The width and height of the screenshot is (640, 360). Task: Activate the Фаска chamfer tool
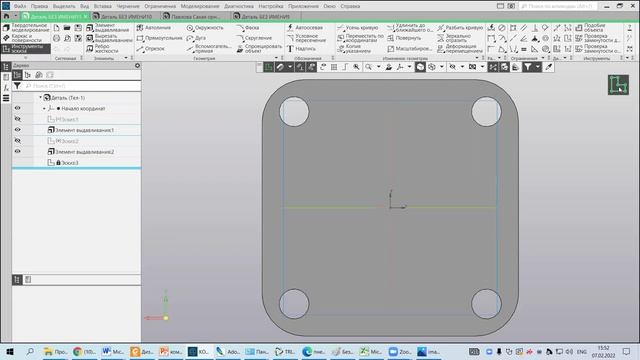248,27
